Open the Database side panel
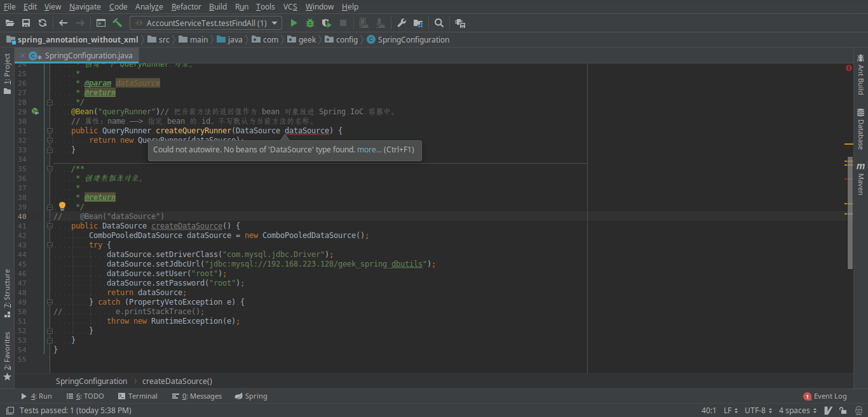 (861, 129)
